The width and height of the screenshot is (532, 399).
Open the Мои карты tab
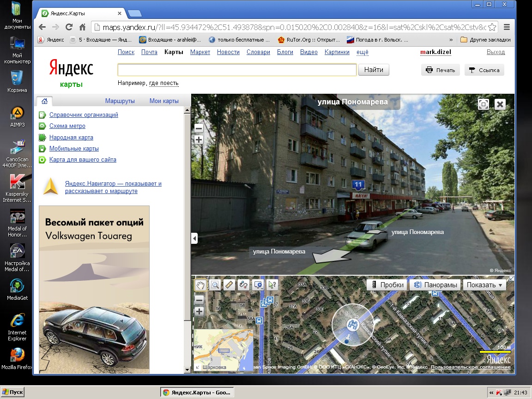click(x=164, y=101)
